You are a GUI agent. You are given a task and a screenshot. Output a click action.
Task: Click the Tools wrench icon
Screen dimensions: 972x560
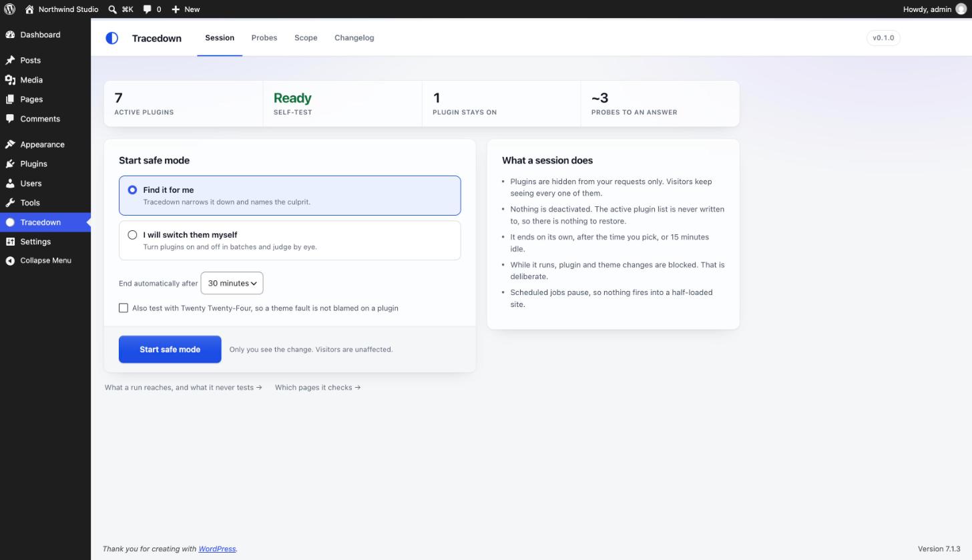pyautogui.click(x=10, y=202)
